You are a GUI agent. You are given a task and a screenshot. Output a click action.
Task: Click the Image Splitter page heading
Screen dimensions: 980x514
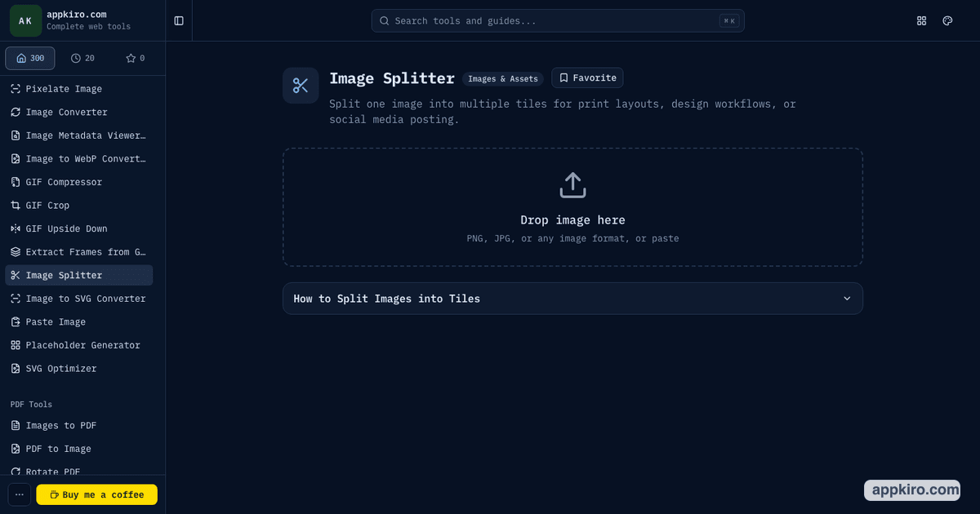click(392, 78)
